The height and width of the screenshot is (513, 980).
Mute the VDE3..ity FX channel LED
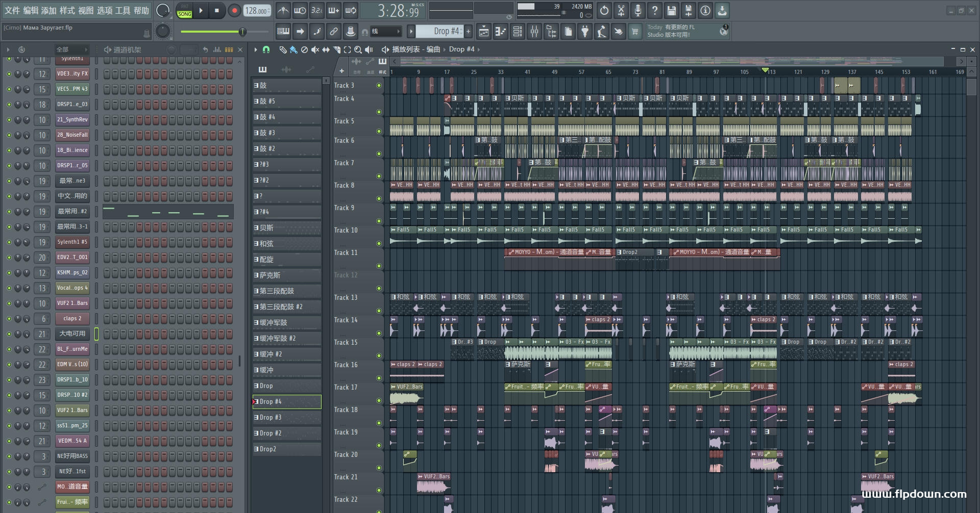coord(9,74)
